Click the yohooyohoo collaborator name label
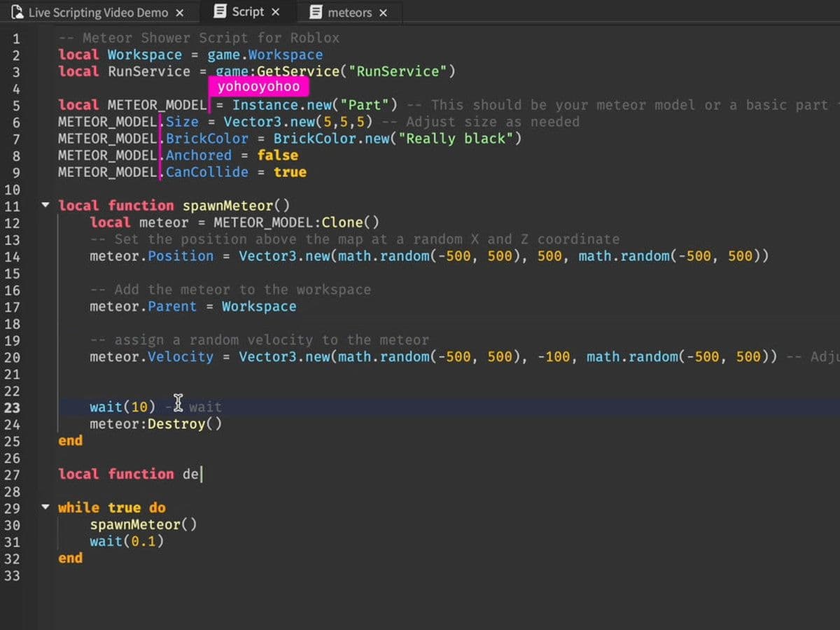840x630 pixels. [x=258, y=86]
